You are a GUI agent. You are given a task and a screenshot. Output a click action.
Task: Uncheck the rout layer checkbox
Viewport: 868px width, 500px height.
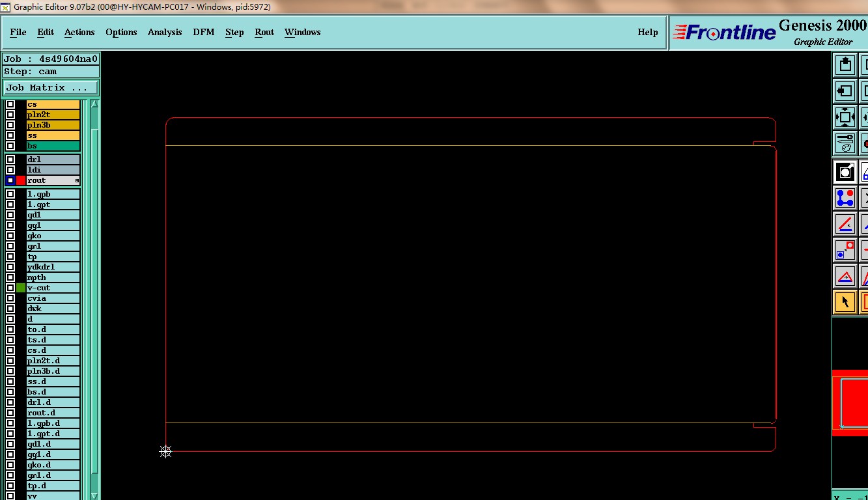tap(10, 180)
